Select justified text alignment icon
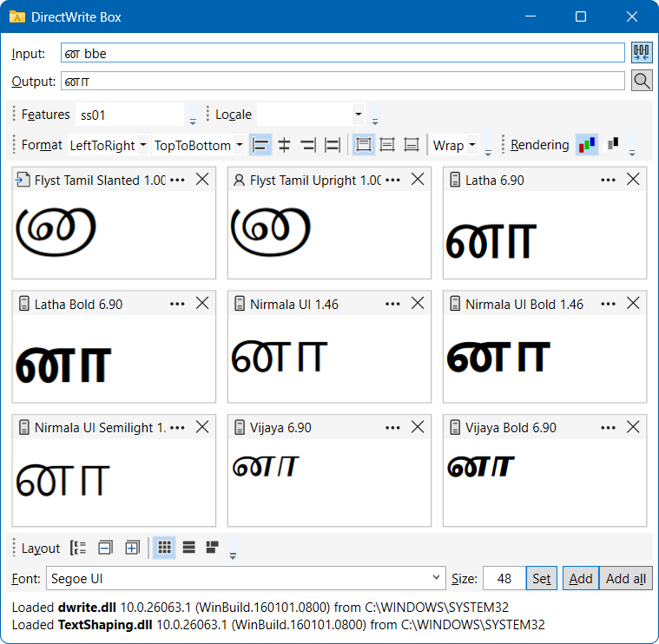This screenshot has width=659, height=644. (332, 145)
